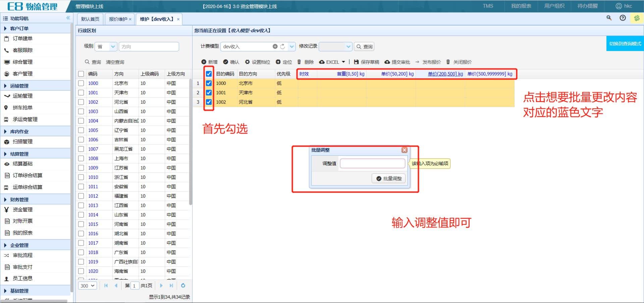Refresh the region list pagination
This screenshot has width=644, height=303.
coord(183,286)
